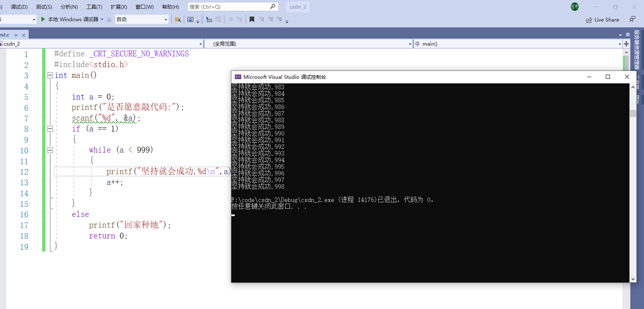Viewport: 644px width, 309px height.
Task: Go to the previous bookmark
Action: tap(261, 19)
